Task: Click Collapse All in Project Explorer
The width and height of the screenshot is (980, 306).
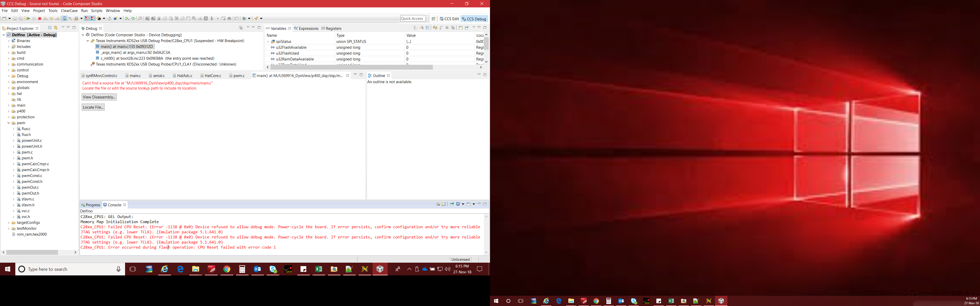Action: pos(50,28)
